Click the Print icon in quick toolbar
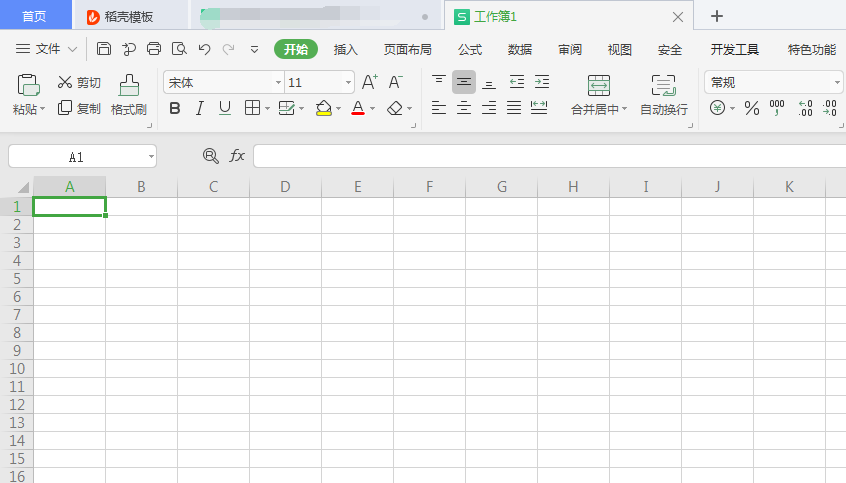This screenshot has width=846, height=483. point(154,49)
